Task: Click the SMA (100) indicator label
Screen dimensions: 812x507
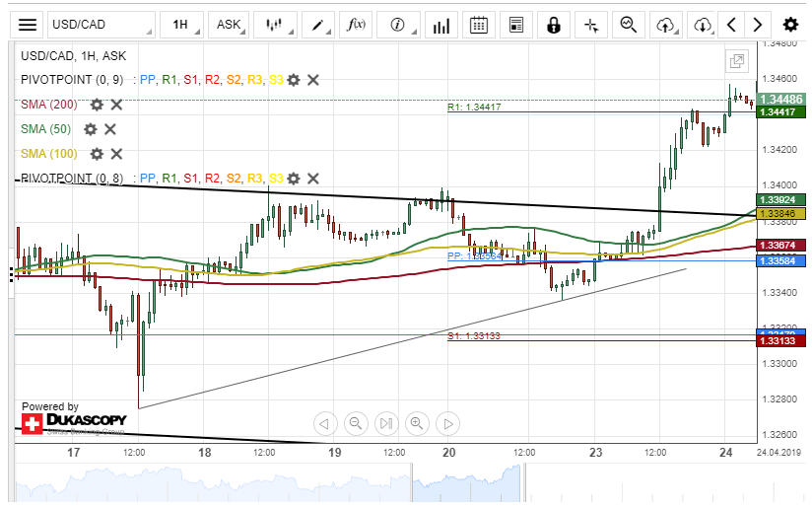Action: tap(48, 154)
